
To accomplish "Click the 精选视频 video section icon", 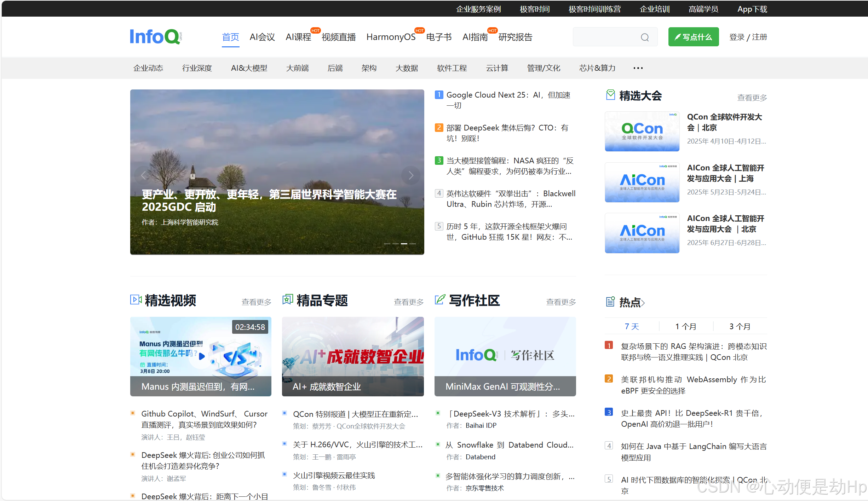I will (x=136, y=300).
